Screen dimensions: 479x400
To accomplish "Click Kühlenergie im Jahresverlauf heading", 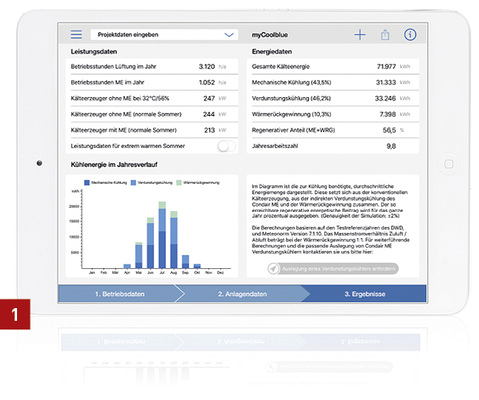I will tap(114, 164).
